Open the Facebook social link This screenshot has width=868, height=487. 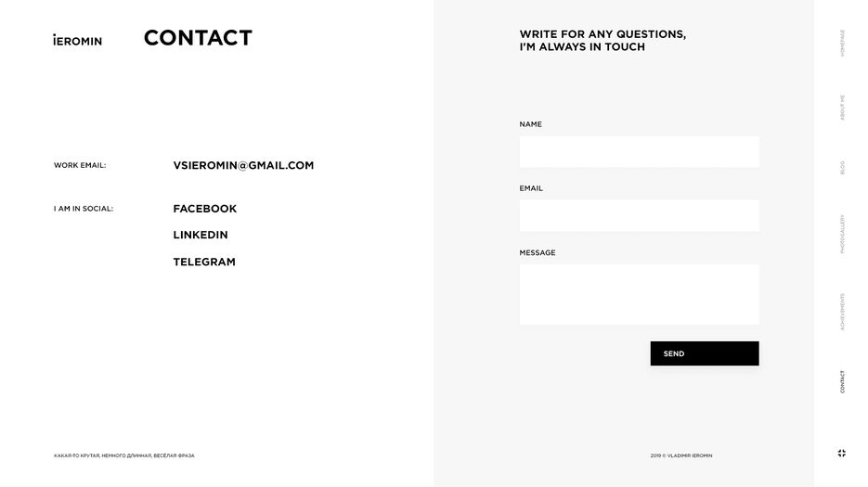(205, 209)
